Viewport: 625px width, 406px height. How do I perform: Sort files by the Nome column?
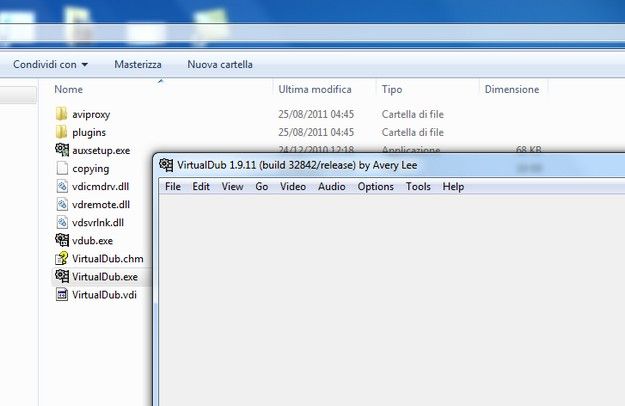pyautogui.click(x=69, y=89)
